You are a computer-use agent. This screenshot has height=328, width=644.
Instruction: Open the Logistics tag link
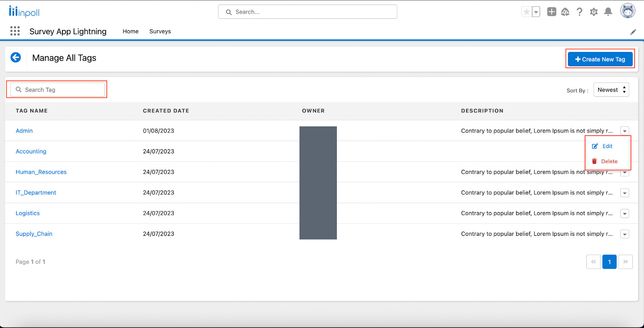[x=28, y=213]
